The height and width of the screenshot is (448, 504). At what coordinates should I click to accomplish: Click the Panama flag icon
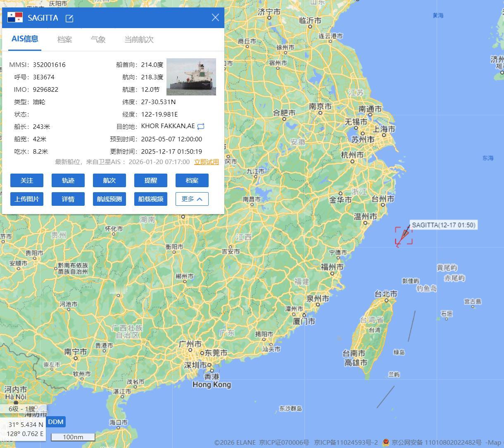(x=15, y=17)
